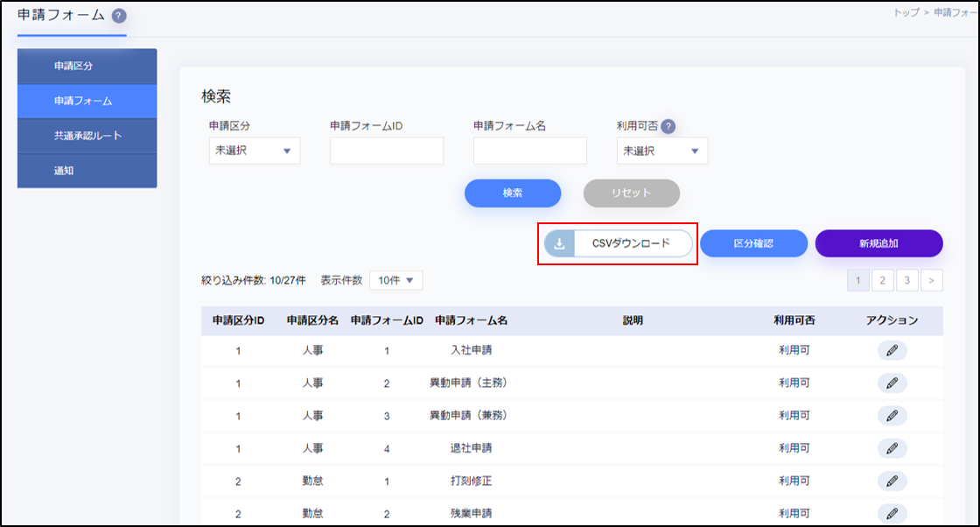Focus the 申請フォーム名 text field
This screenshot has width=980, height=527.
click(529, 151)
